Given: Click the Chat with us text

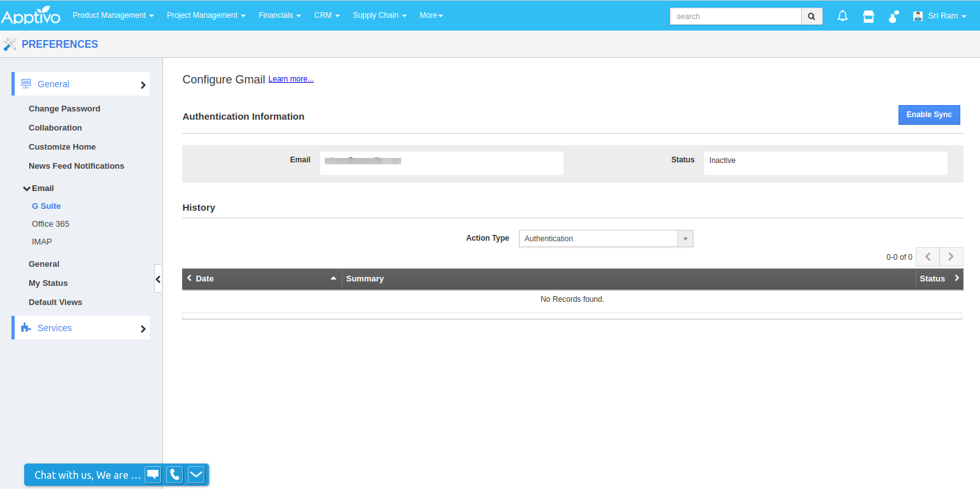Looking at the screenshot, I should (x=87, y=475).
